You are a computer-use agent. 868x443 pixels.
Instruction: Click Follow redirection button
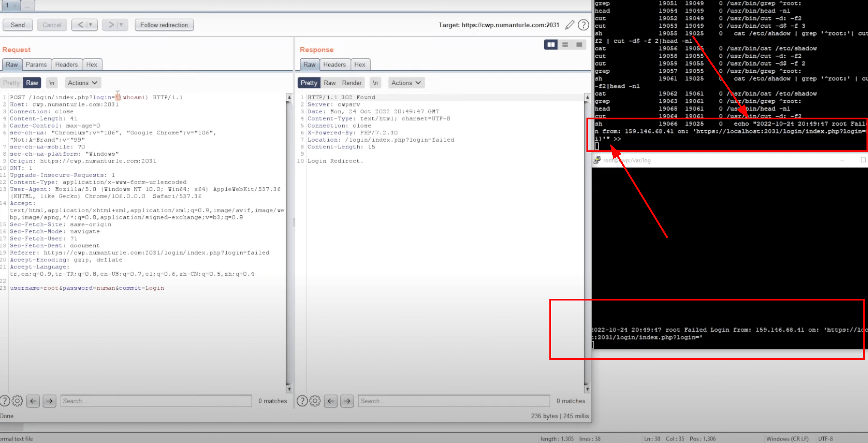(164, 25)
